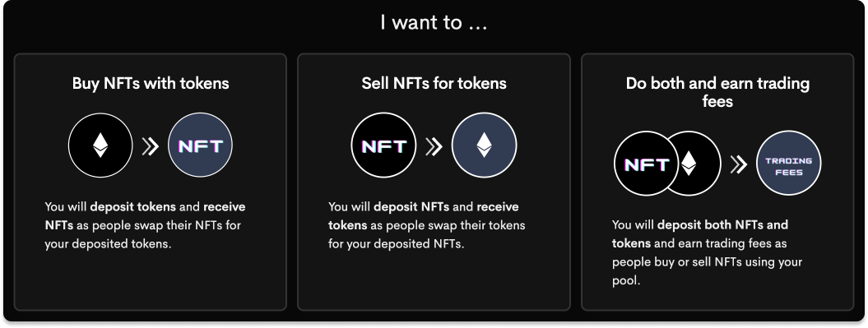The width and height of the screenshot is (868, 328).
Task: Click the grey Ethereum circle in Sell card
Action: pos(485,146)
